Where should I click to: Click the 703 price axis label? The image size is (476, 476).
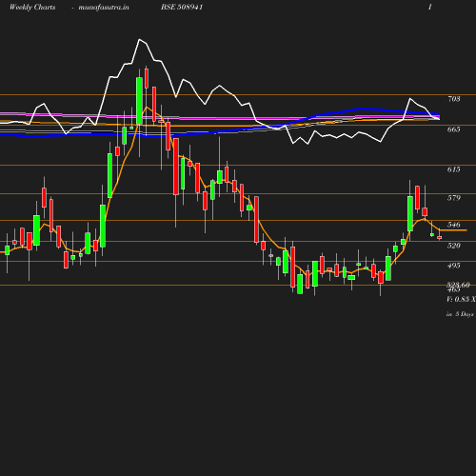click(454, 99)
